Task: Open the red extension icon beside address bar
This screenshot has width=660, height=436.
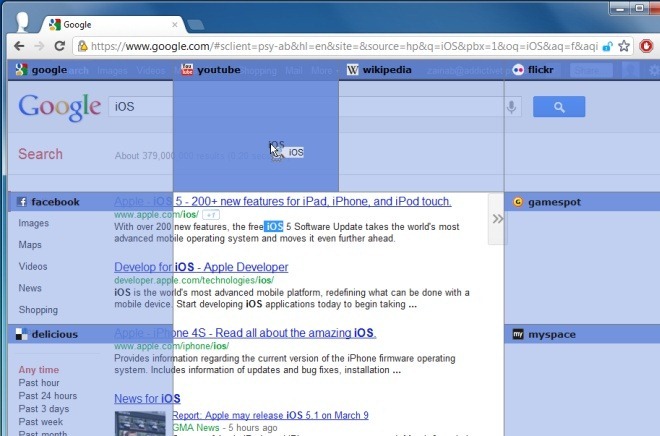Action: tap(646, 46)
